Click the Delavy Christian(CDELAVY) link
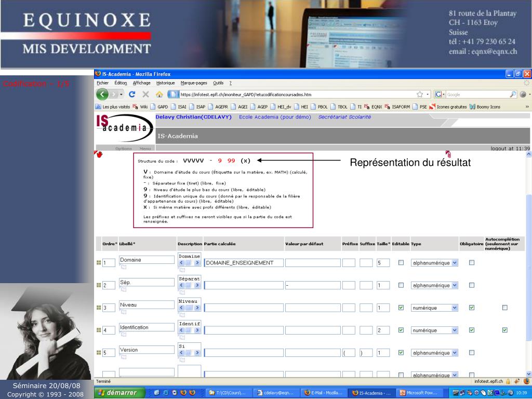This screenshot has height=399, width=532. coord(193,117)
